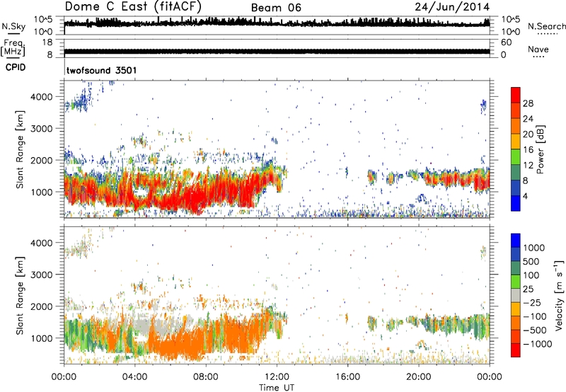Pick the red top segment of Power colorbar
Viewport: 566px width, 392px height.
coord(516,95)
